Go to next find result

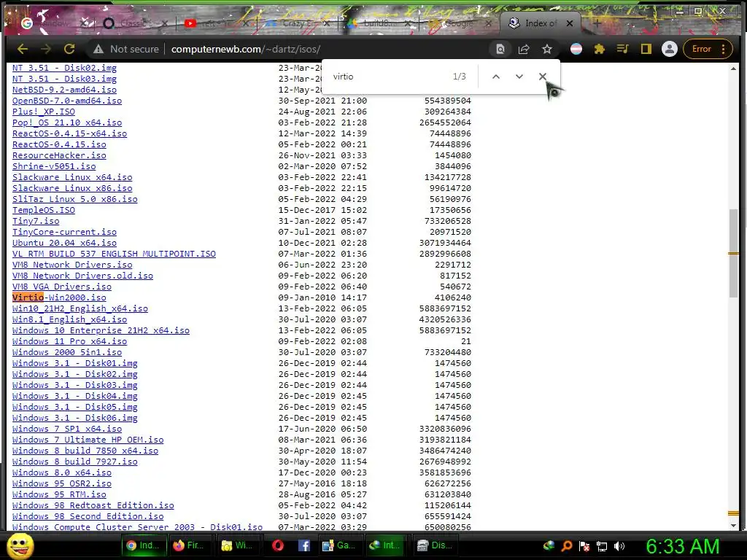[x=519, y=76]
